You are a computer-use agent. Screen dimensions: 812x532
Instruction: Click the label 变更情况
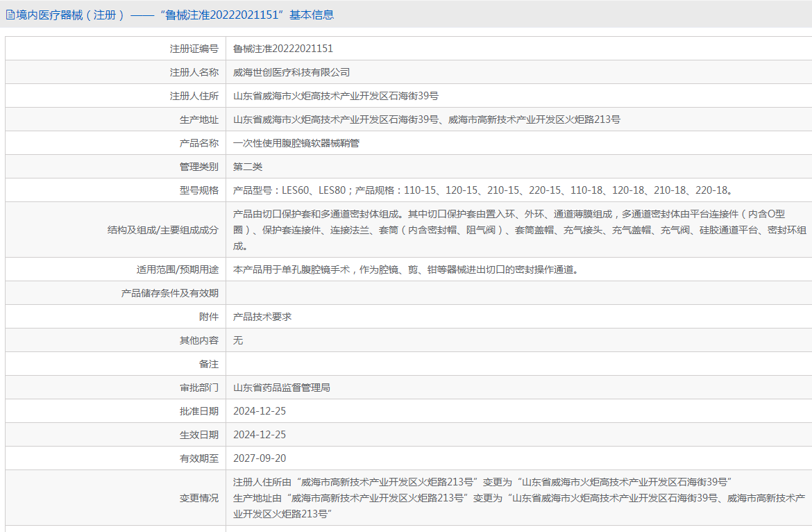click(199, 498)
